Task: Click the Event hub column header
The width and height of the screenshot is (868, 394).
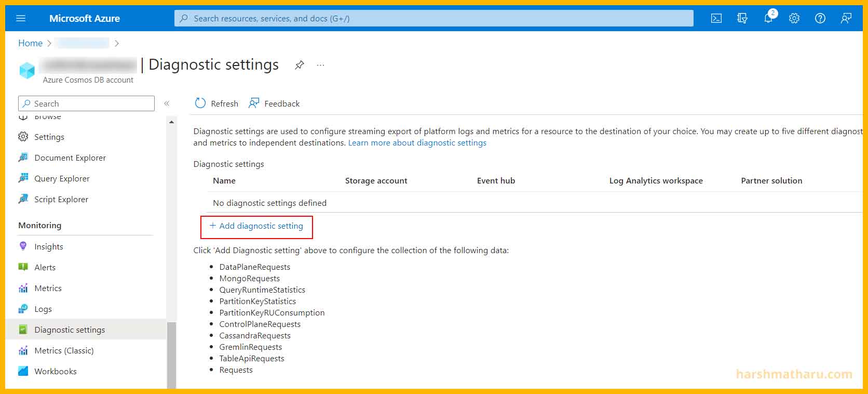Action: (496, 180)
